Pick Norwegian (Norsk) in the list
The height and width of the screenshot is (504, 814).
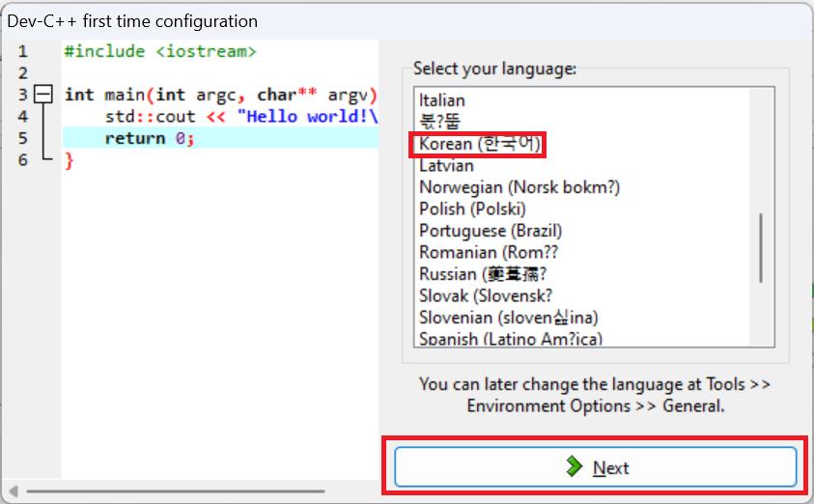tap(519, 187)
